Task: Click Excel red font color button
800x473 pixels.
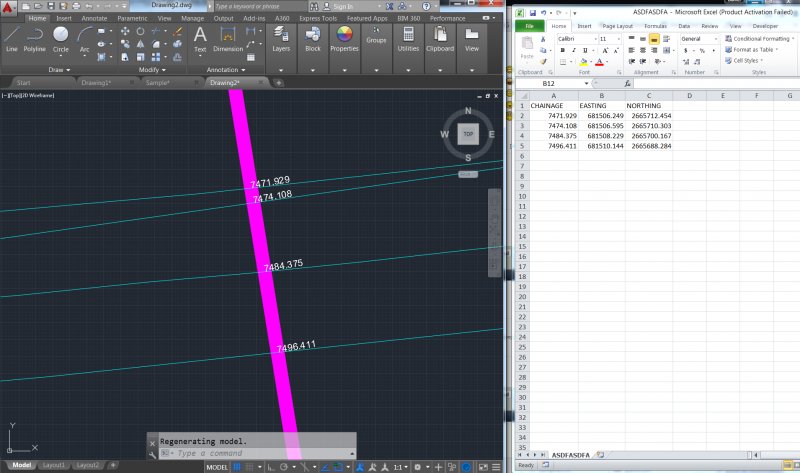Action: point(599,62)
